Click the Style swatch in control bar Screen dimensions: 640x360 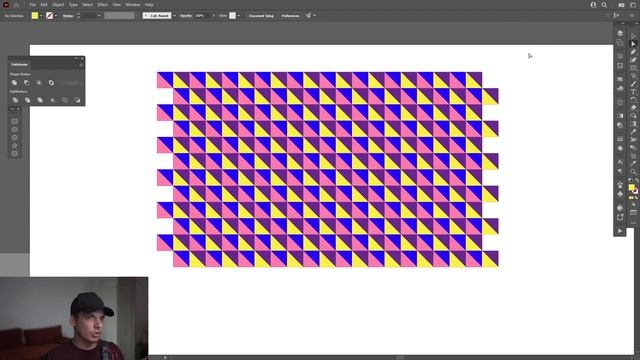pos(232,16)
